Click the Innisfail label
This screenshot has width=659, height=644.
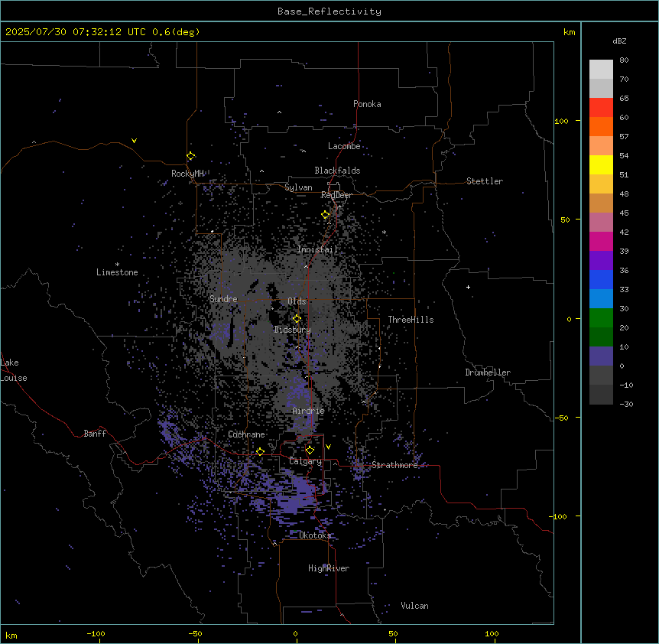click(317, 249)
